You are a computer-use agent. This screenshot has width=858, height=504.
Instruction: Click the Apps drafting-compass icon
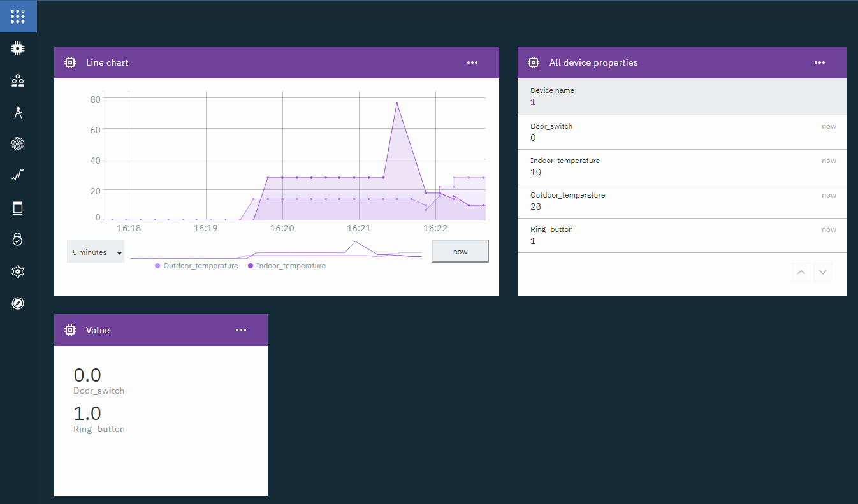tap(18, 112)
